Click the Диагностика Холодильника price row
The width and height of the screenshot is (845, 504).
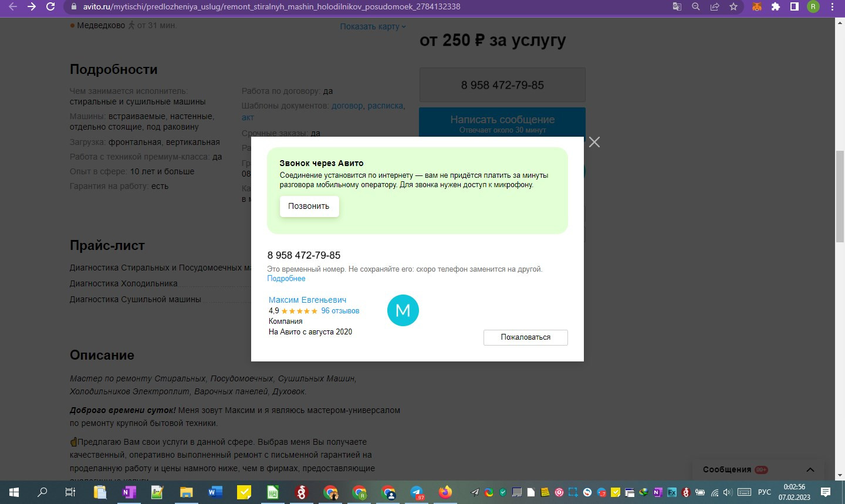tap(124, 283)
